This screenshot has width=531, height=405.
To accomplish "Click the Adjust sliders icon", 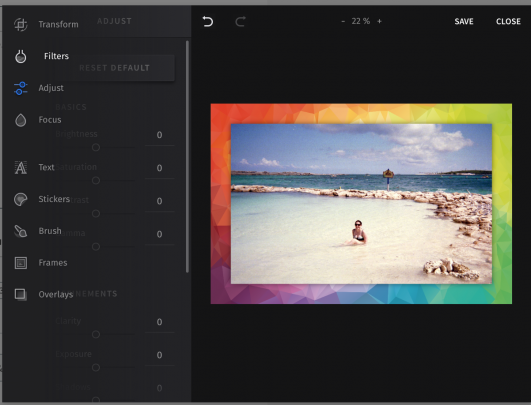I will [x=21, y=88].
